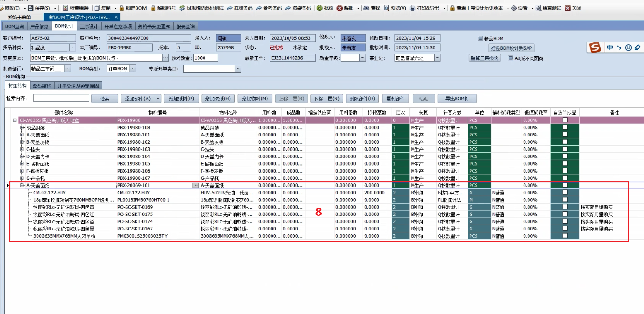Viewport: 644px width, 314px height.
Task: Click the 解锁料号 lock icon
Action: tap(153, 8)
